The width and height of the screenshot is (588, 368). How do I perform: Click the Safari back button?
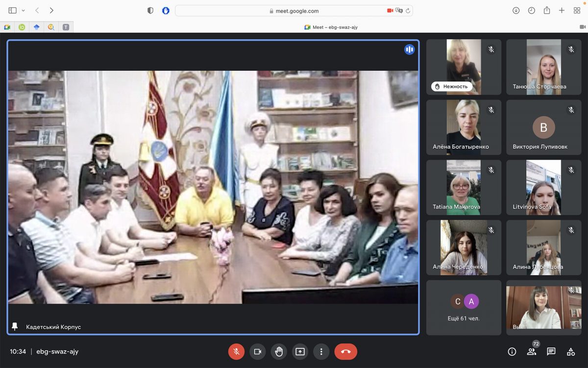[x=37, y=10]
